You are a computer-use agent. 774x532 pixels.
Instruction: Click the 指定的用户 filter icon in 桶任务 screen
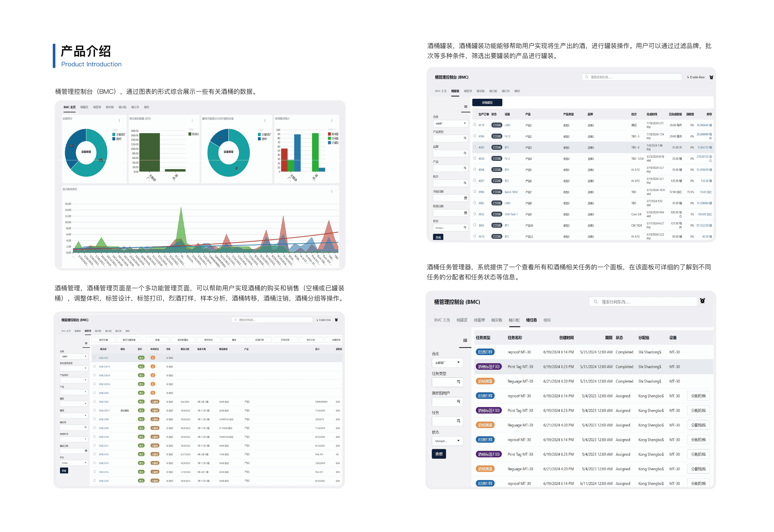pyautogui.click(x=458, y=401)
